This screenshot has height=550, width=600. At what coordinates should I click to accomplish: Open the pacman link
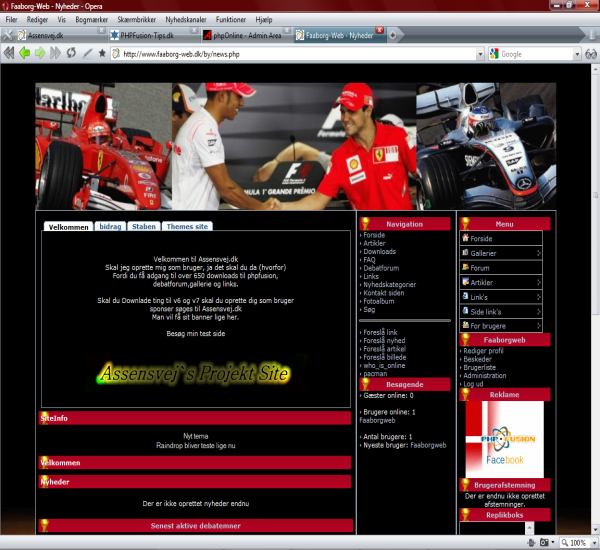click(x=375, y=374)
